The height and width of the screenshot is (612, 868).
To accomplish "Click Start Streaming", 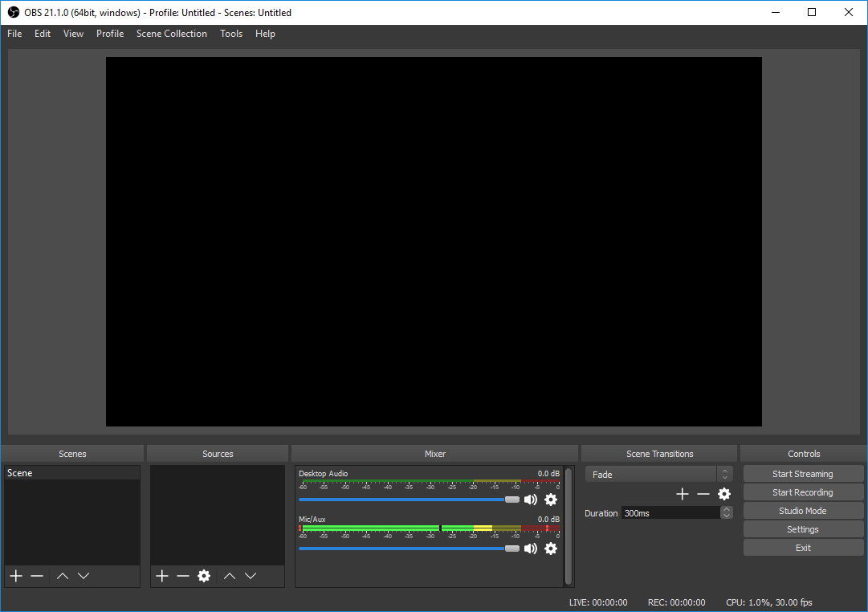I will point(803,473).
